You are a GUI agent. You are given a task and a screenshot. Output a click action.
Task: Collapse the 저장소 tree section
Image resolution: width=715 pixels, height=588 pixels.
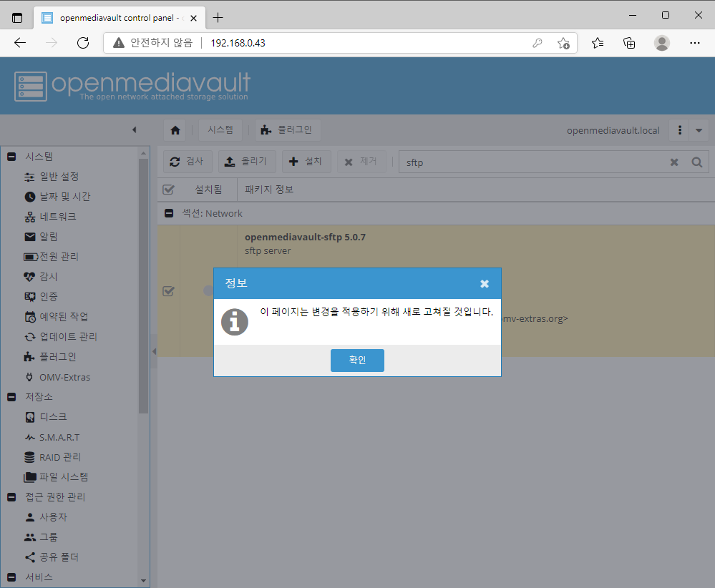tap(12, 397)
